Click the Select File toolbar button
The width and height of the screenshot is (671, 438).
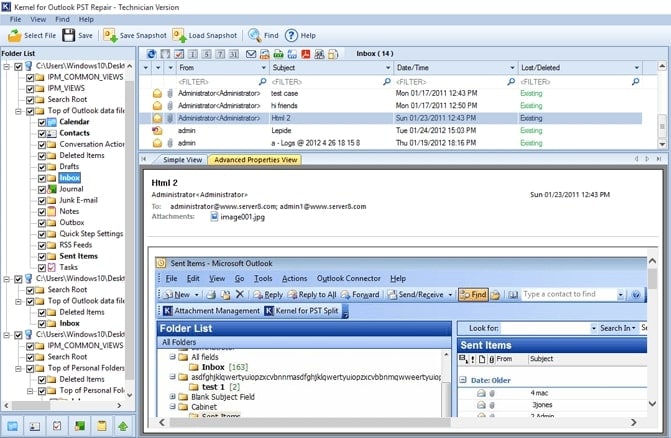click(x=32, y=36)
